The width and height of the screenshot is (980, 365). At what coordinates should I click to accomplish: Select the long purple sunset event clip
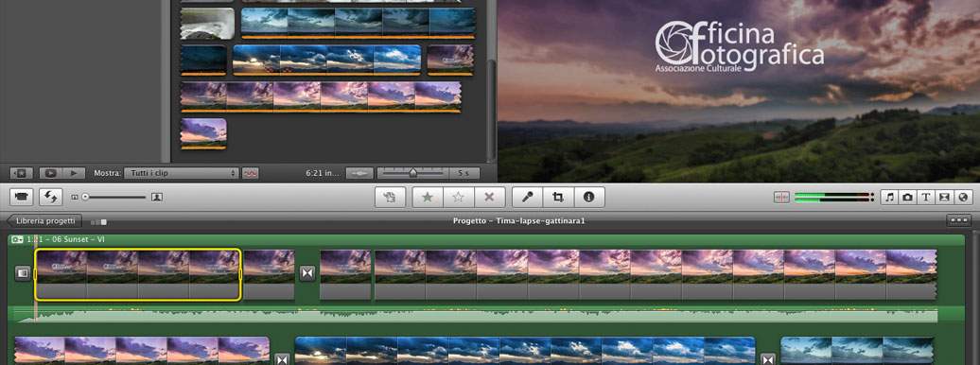click(x=321, y=96)
